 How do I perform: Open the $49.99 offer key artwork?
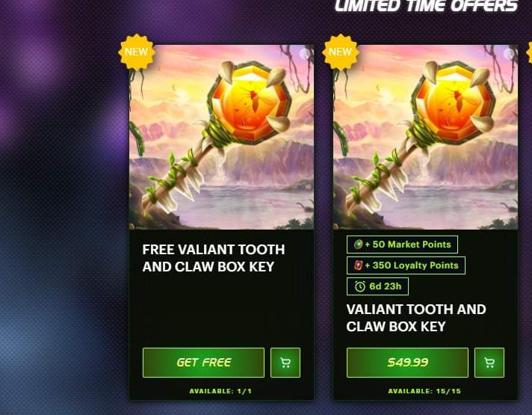tap(425, 137)
